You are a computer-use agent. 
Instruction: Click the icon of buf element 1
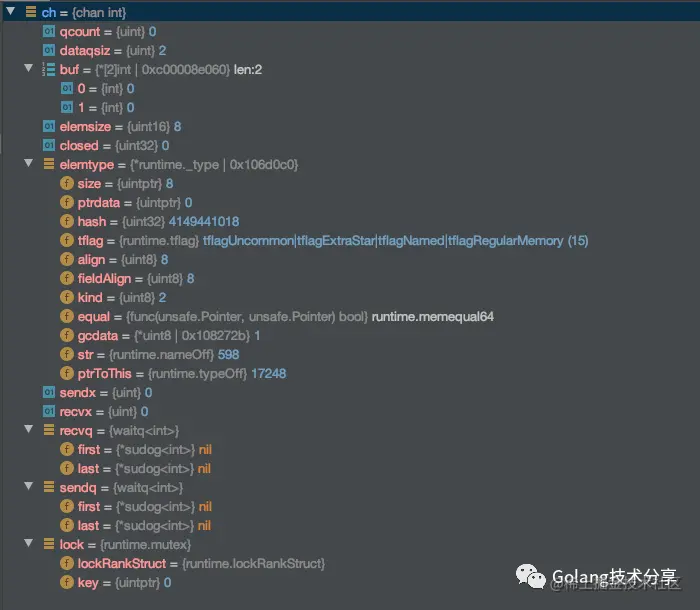click(x=67, y=107)
